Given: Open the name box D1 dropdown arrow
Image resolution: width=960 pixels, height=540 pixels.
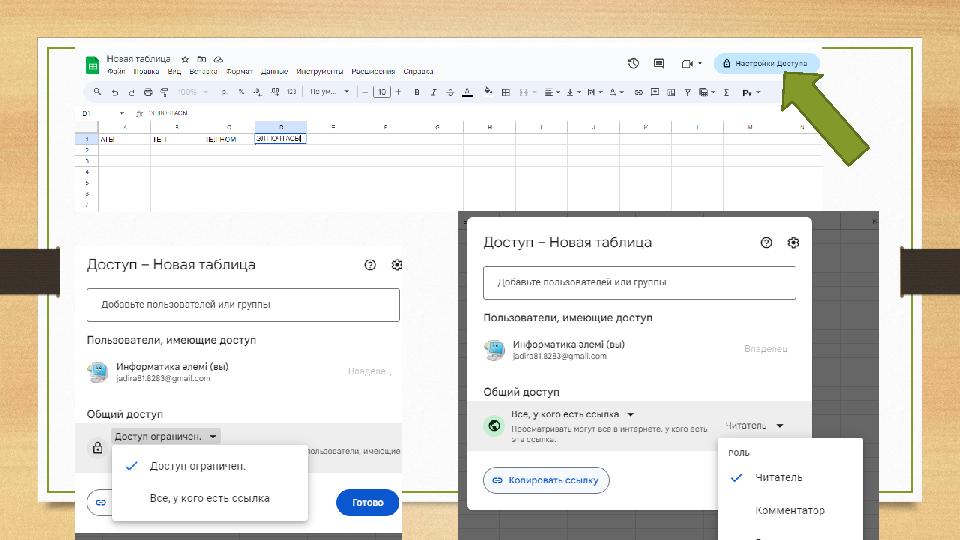Looking at the screenshot, I should coord(122,113).
